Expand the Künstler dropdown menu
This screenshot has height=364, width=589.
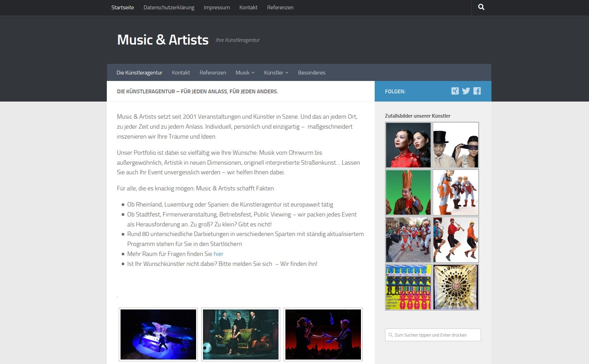pos(276,72)
